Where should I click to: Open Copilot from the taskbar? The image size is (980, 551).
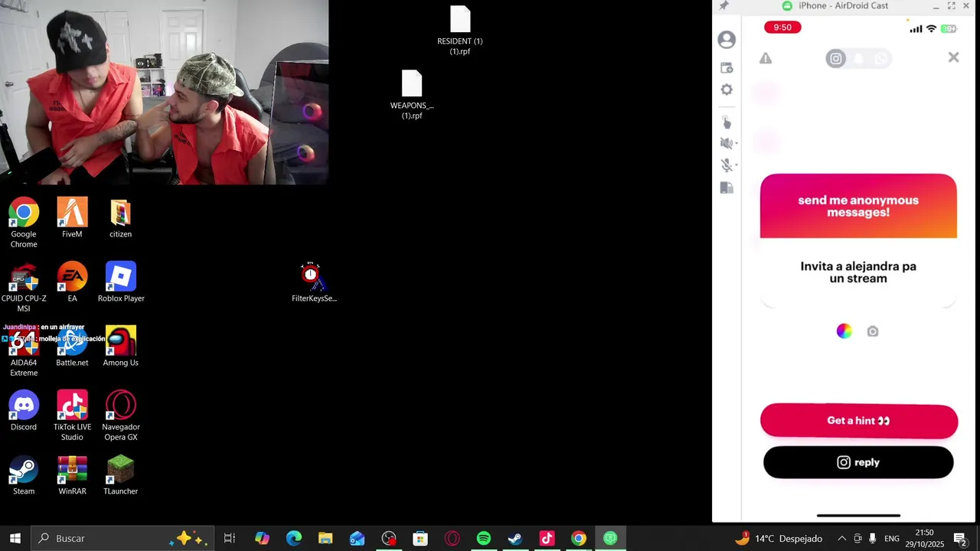[x=262, y=538]
